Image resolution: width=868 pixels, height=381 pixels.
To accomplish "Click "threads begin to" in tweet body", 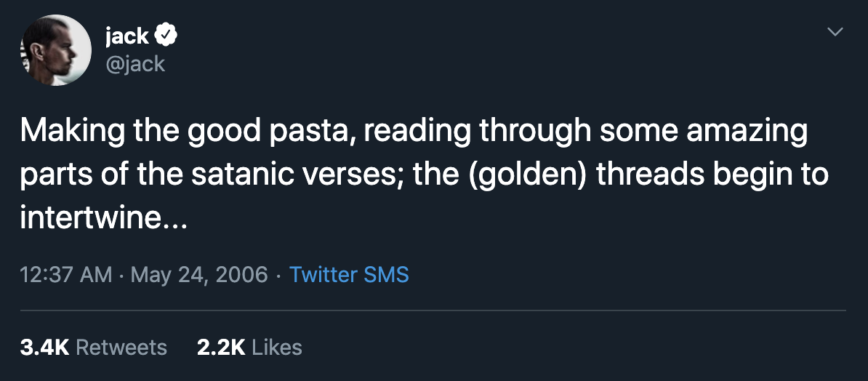I will pos(712,175).
